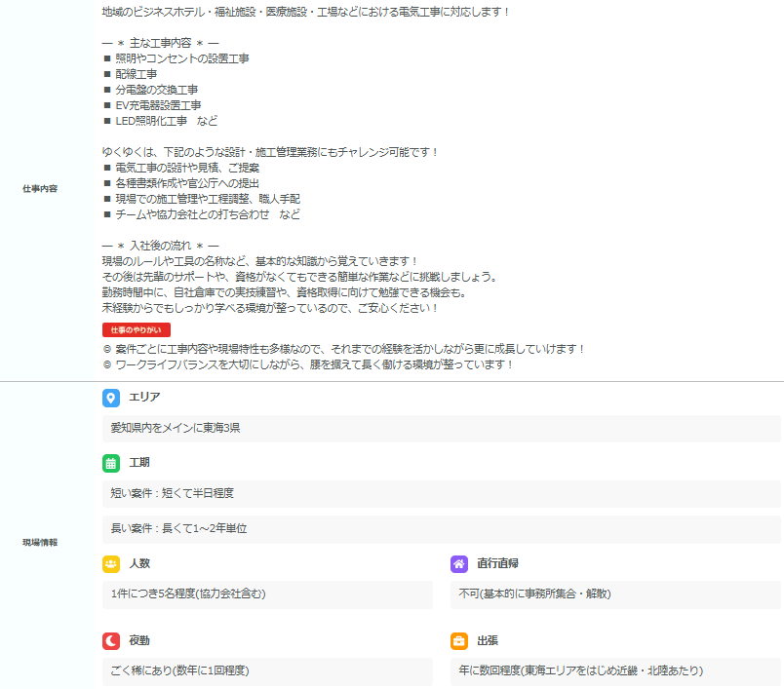Click the red 仕事のやりがい badge
The height and width of the screenshot is (689, 784).
coord(137,329)
